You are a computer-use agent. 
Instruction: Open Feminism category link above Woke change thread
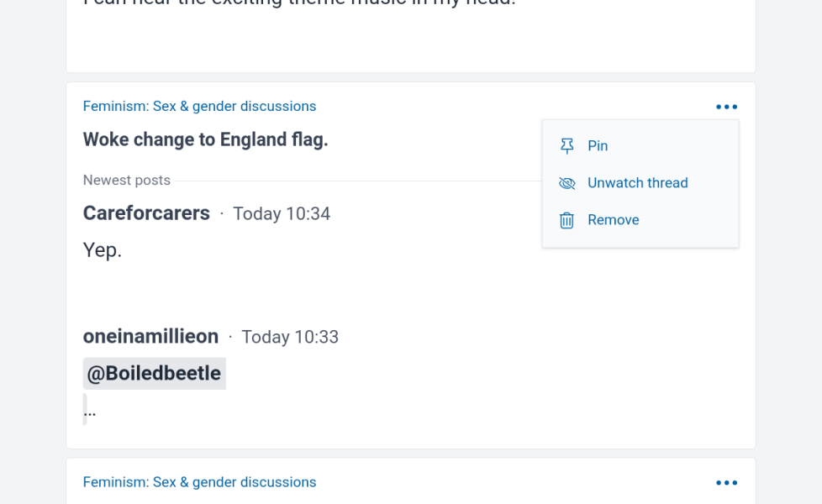[200, 107]
